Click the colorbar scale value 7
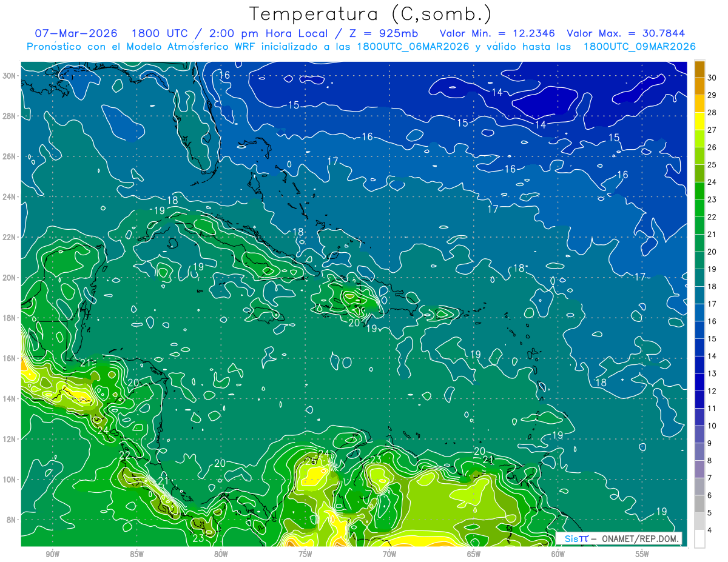Viewport: 728px width, 562px height. click(710, 478)
